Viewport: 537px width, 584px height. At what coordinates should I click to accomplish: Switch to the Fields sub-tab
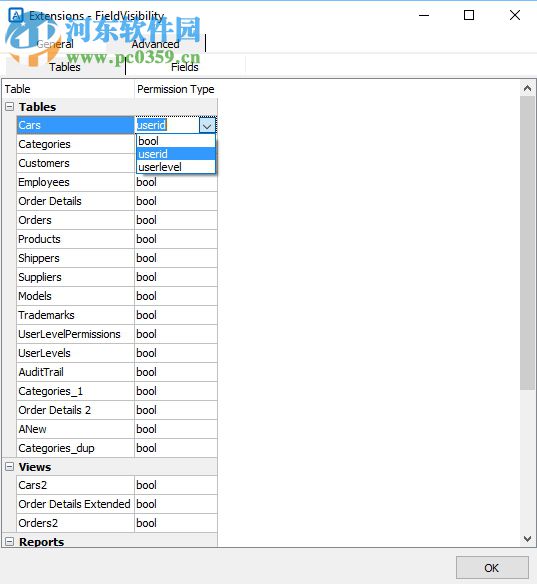[x=184, y=67]
